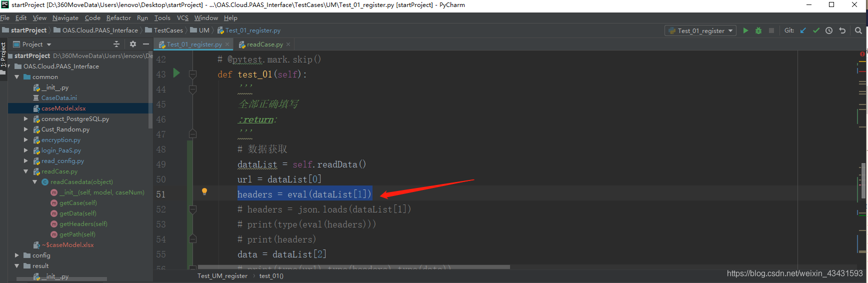Select CaseData.ini in project tree
Screen dimensions: 868x283
pyautogui.click(x=59, y=98)
